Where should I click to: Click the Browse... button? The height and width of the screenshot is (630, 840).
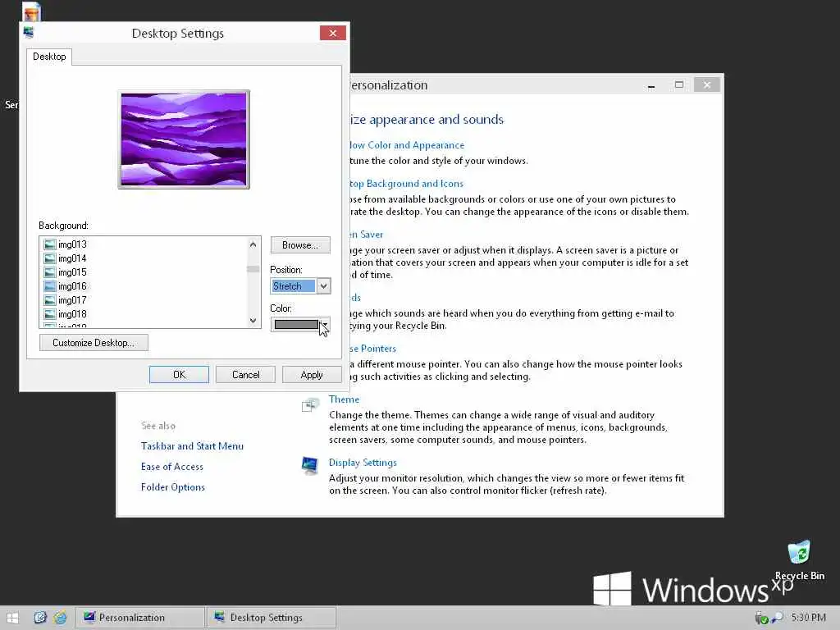(x=300, y=244)
